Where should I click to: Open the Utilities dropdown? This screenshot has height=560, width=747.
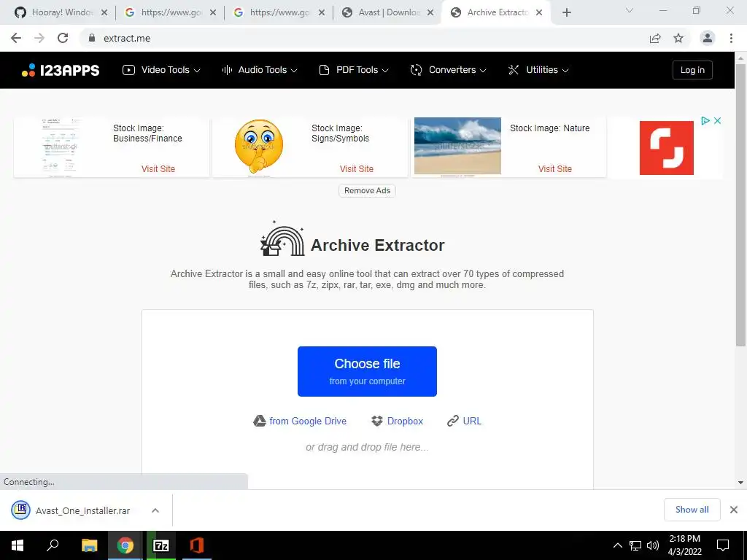pyautogui.click(x=538, y=70)
